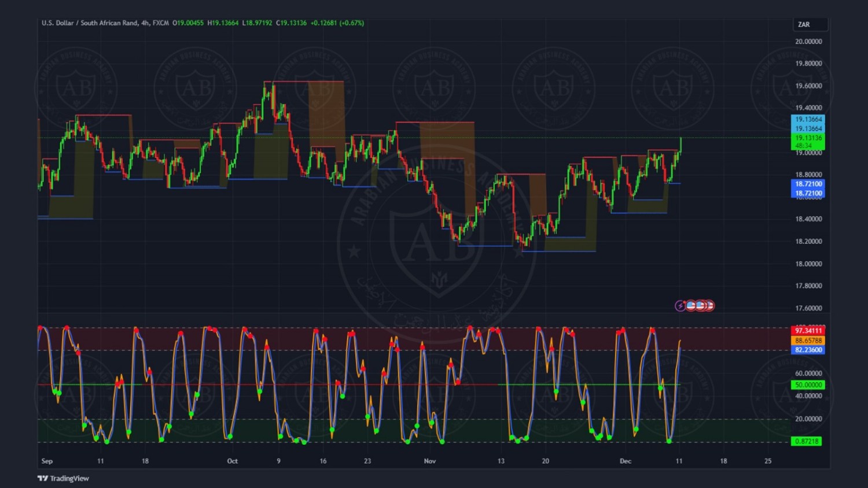This screenshot has height=488, width=868.
Task: Click the TradingView logo
Action: coord(63,478)
